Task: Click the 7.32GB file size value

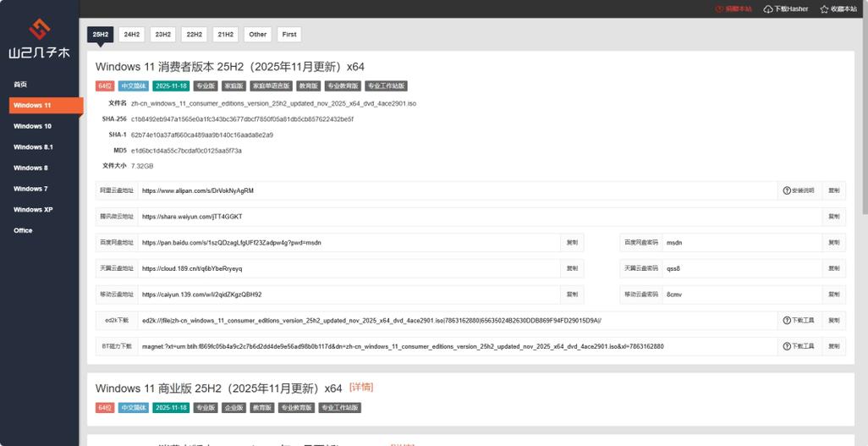Action: [142, 166]
